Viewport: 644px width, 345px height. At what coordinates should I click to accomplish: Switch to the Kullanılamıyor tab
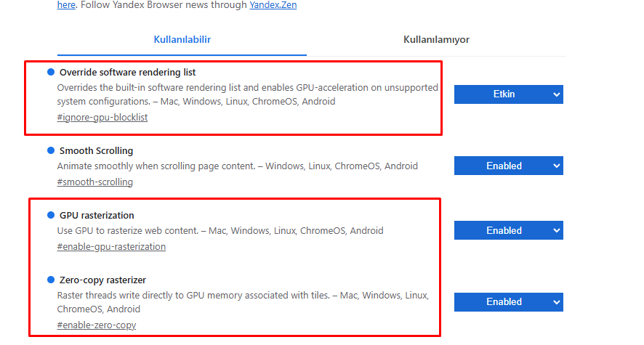[436, 40]
